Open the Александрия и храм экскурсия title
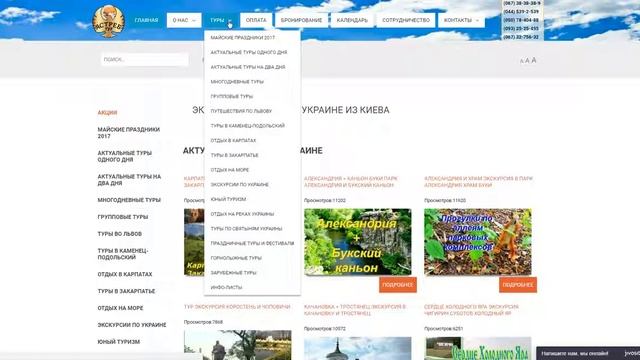 click(x=478, y=182)
